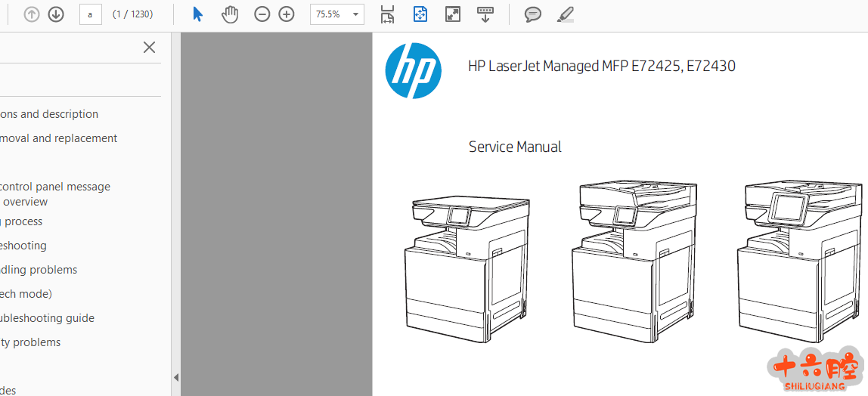Open the 75.5% zoom level dropdown
Screen dimensions: 868x396
tap(355, 14)
